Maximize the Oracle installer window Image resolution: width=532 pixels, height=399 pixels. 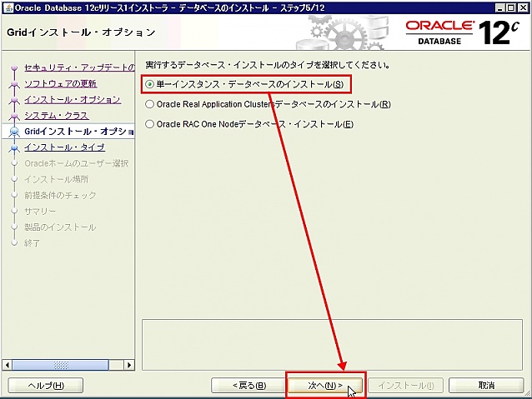(511, 7)
